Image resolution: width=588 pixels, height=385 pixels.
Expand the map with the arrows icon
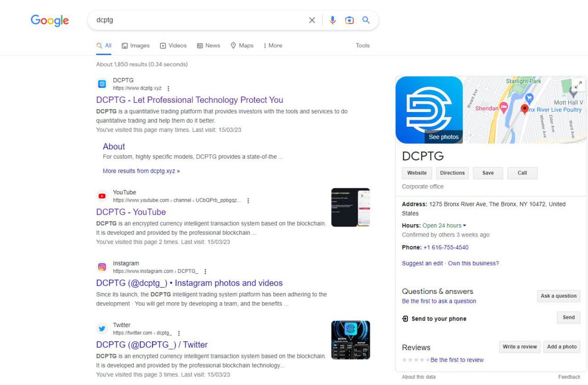(x=578, y=85)
